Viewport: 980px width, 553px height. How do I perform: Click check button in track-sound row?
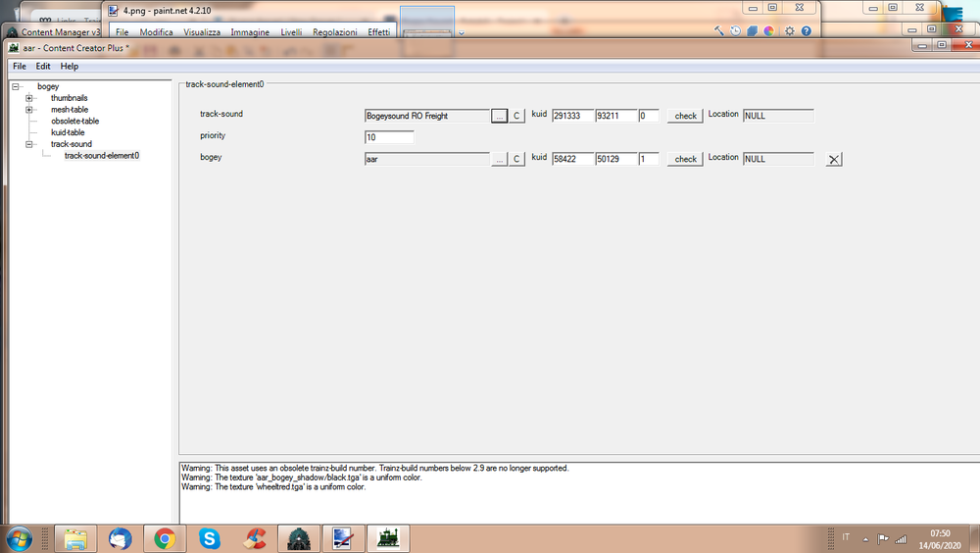685,116
